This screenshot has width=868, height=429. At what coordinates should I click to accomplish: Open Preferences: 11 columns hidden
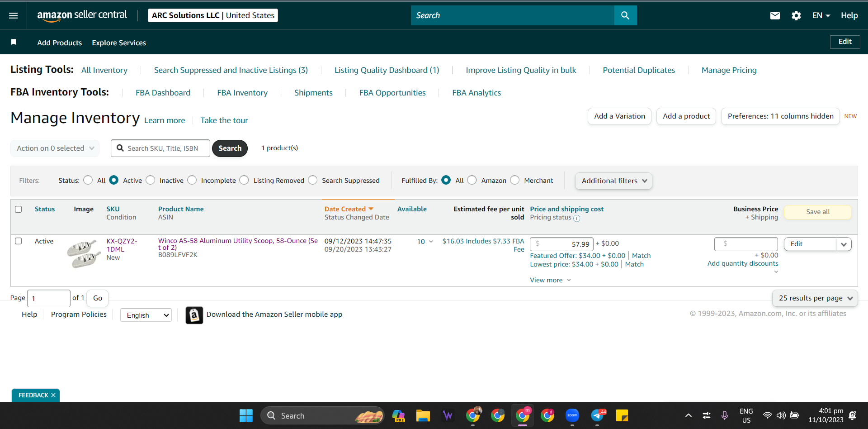pos(780,116)
